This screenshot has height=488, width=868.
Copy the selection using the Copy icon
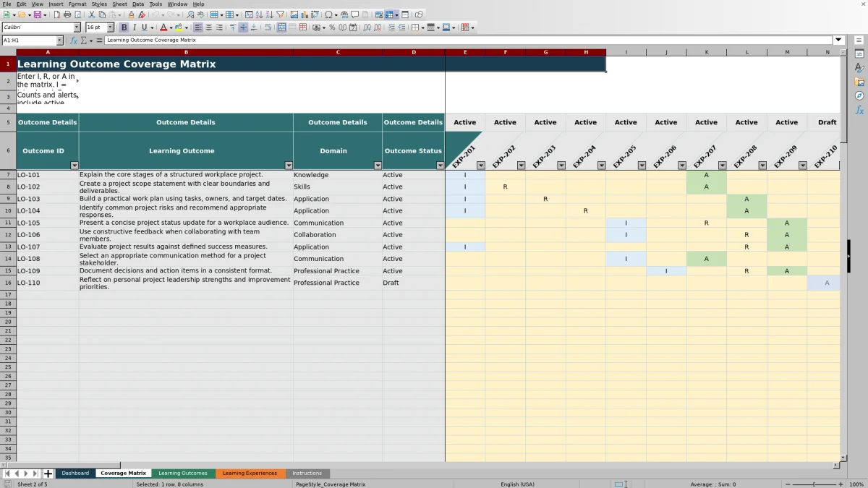pos(102,14)
